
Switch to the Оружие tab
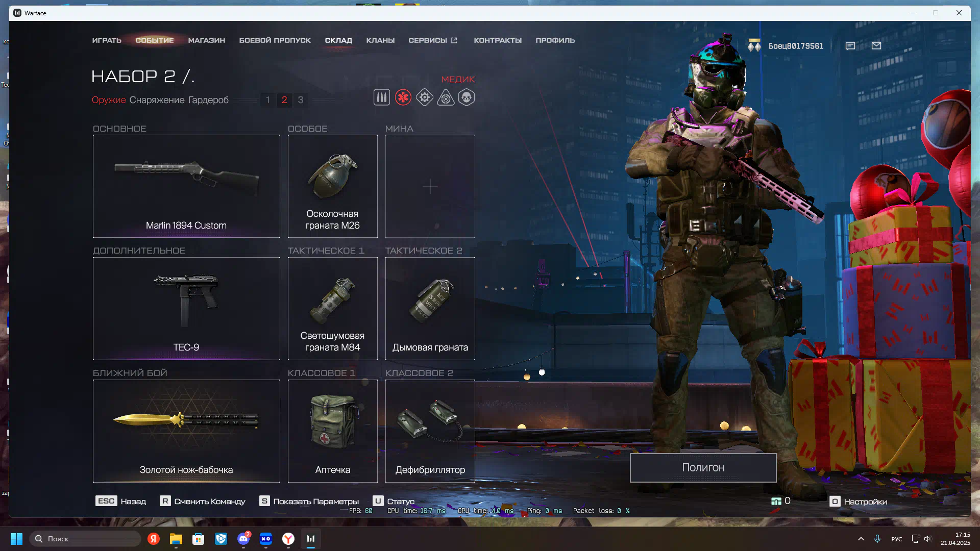pos(109,100)
